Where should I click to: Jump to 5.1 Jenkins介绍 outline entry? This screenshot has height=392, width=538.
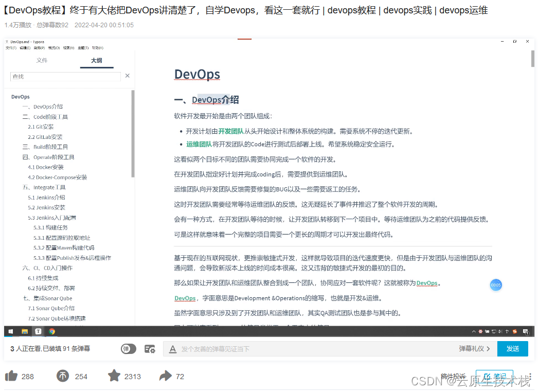coord(46,198)
